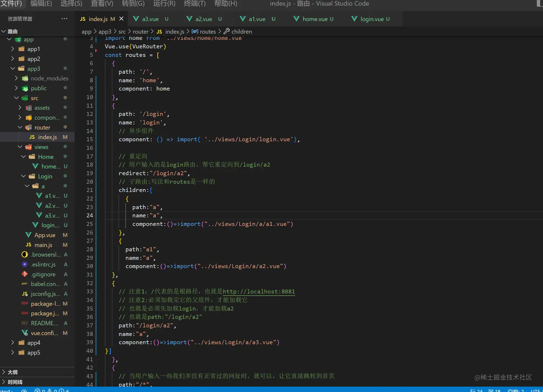Expand the assets folder chevron
This screenshot has height=392, width=543.
tap(20, 108)
